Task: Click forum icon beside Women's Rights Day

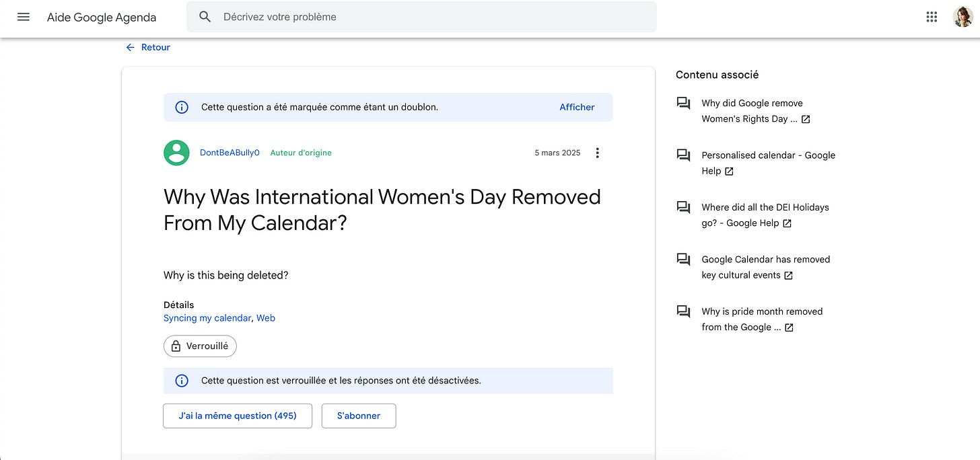Action: pyautogui.click(x=683, y=103)
